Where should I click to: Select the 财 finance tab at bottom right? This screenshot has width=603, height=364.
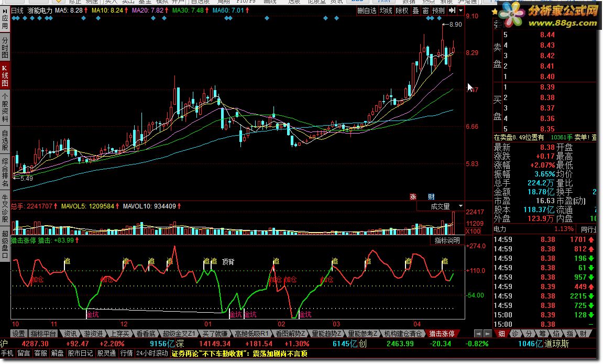coord(584,334)
